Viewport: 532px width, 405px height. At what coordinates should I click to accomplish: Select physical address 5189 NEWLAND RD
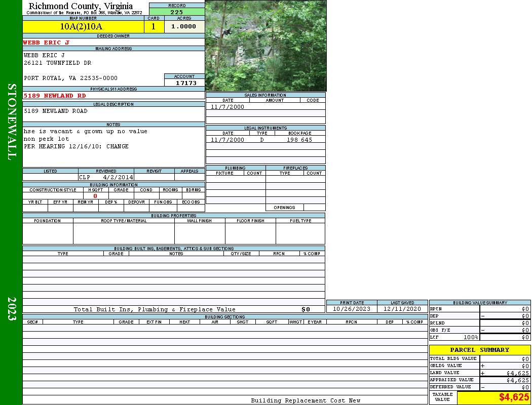55,95
